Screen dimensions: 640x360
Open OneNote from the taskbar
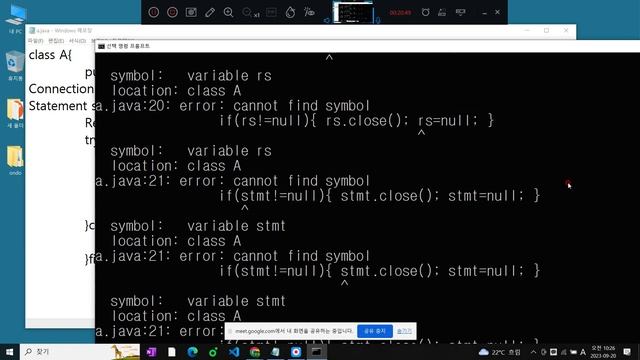point(151,352)
